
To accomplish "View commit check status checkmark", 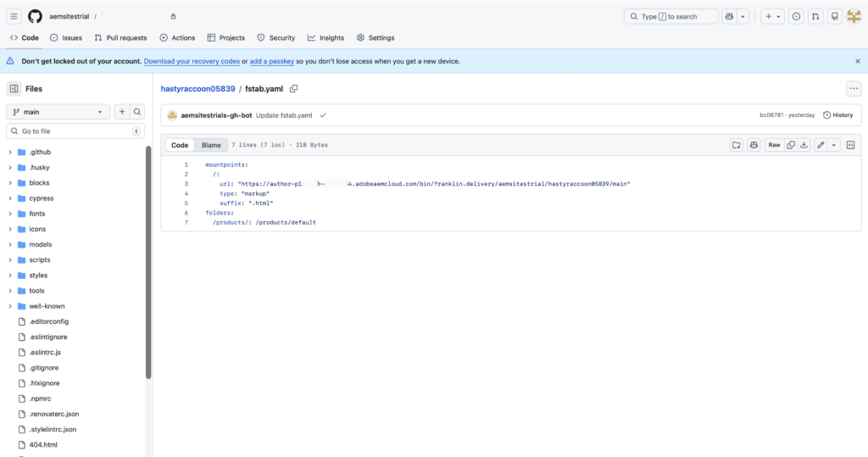I will point(323,115).
